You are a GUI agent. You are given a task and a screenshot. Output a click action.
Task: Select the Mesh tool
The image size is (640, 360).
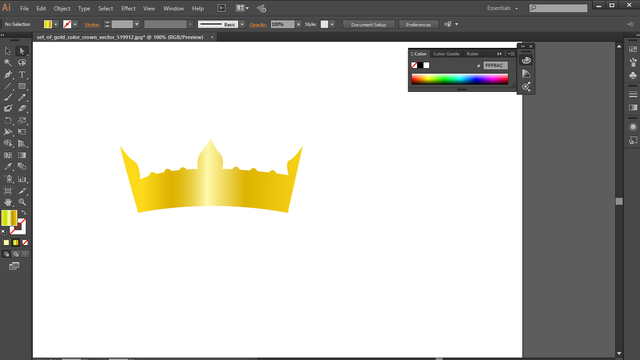coord(8,155)
